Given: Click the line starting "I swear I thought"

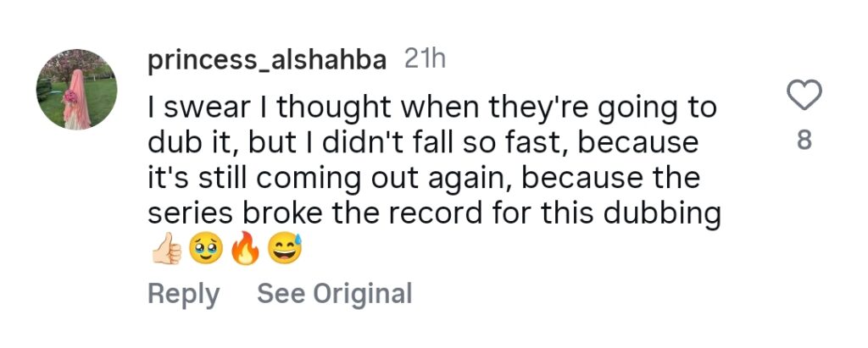Looking at the screenshot, I should [432, 108].
